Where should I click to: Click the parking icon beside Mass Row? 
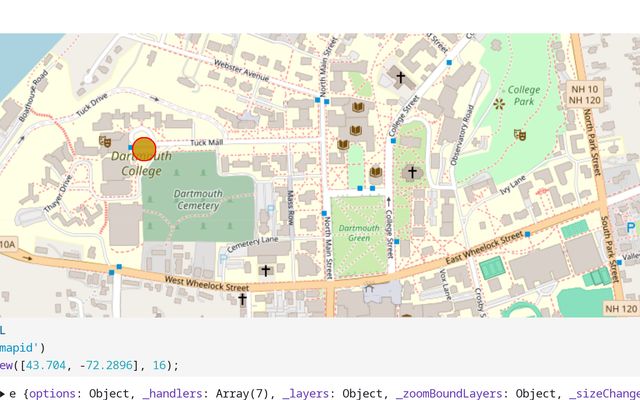tap(271, 208)
